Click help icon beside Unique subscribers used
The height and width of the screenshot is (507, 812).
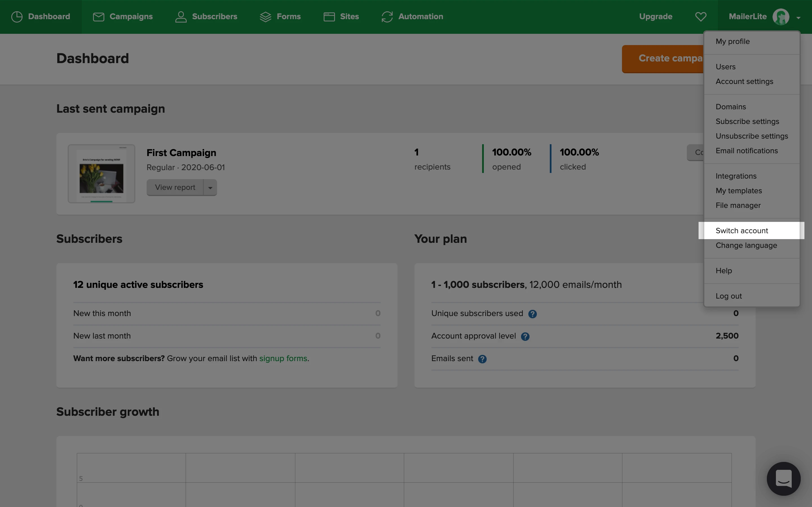coord(532,314)
